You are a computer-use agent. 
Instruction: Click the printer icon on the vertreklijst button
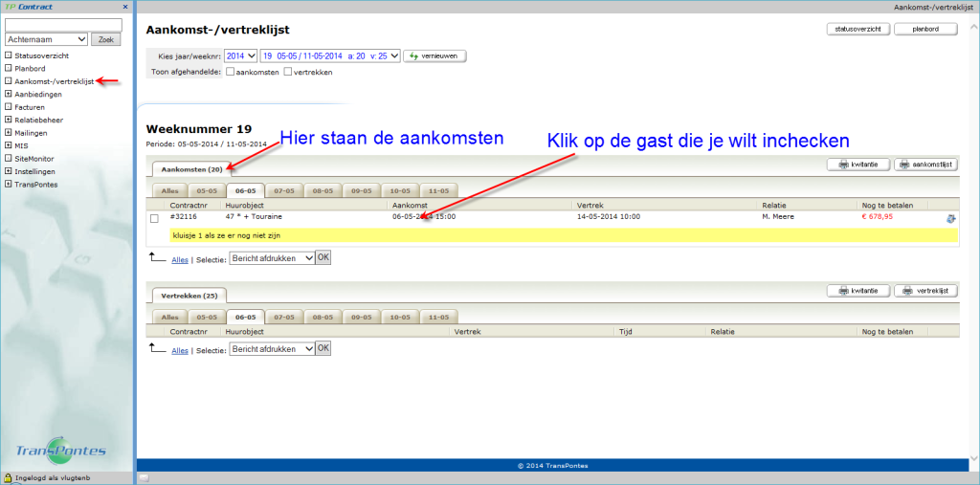point(905,291)
